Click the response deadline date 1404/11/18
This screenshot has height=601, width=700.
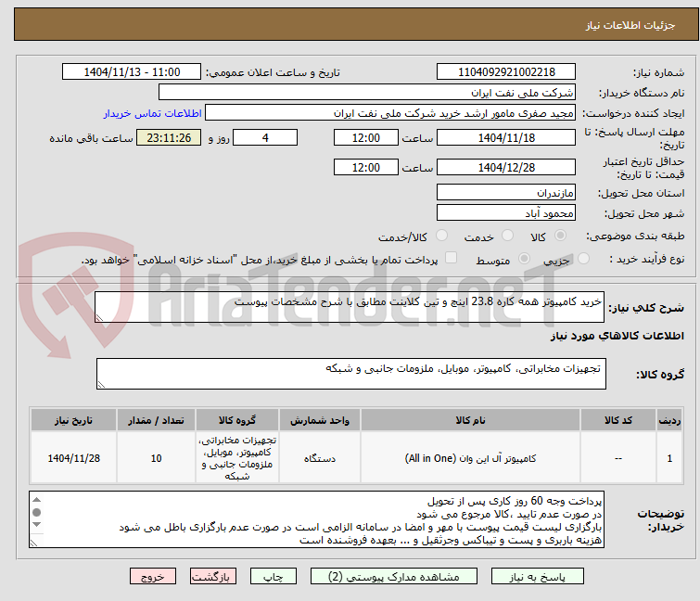pos(506,137)
